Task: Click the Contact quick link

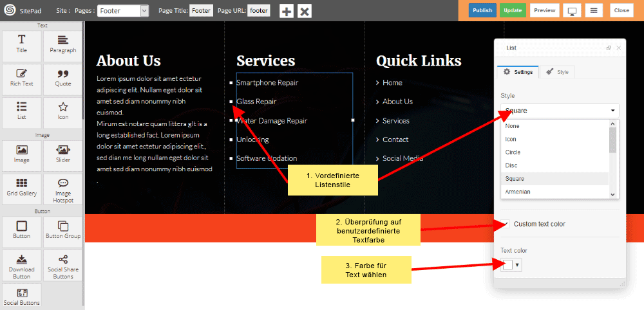Action: point(395,140)
